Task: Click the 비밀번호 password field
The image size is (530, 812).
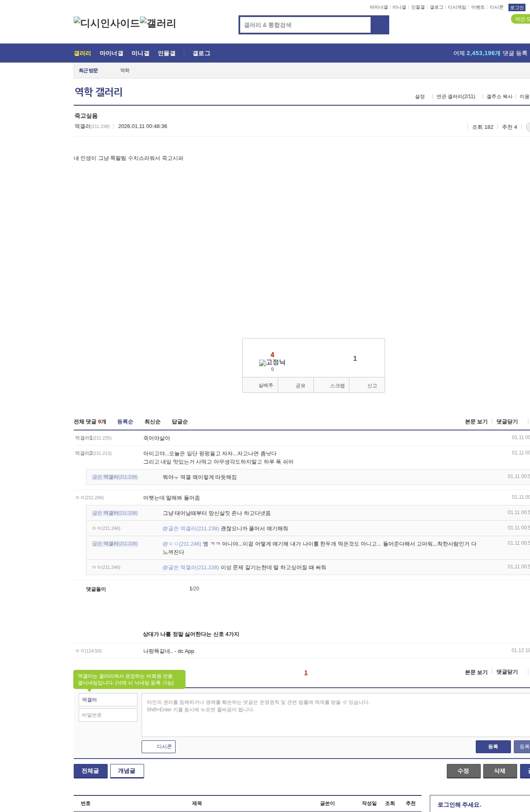Action: point(108,715)
